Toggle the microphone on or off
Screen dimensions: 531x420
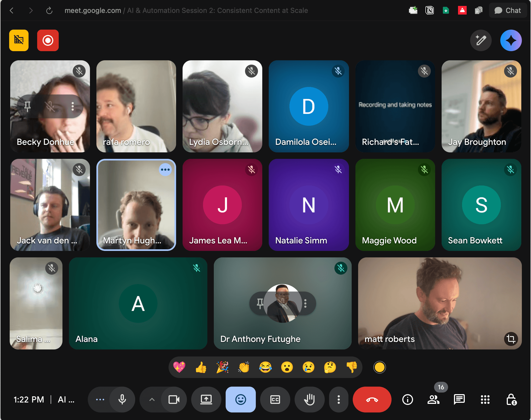point(122,400)
